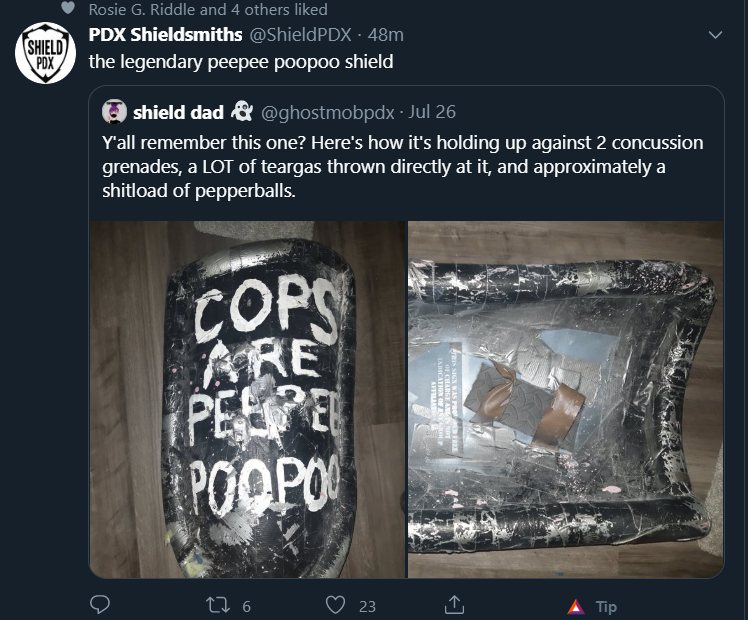
Task: Open the shield dad display name
Action: [x=178, y=113]
